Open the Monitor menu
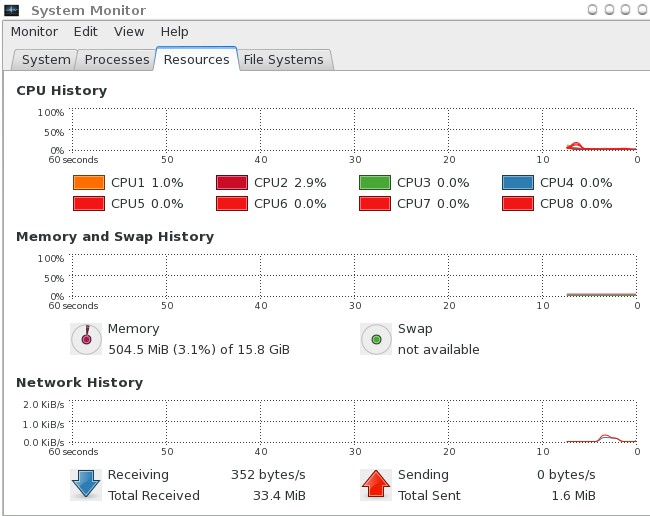 tap(34, 32)
